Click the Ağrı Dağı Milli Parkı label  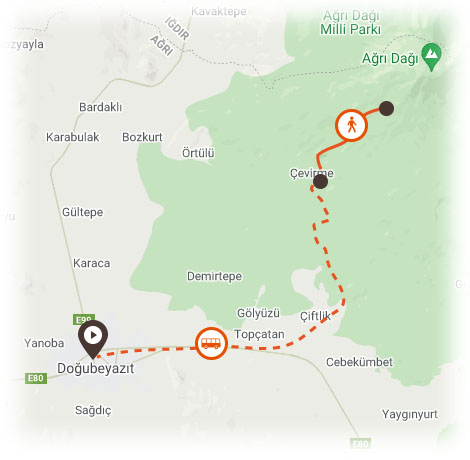tap(351, 23)
